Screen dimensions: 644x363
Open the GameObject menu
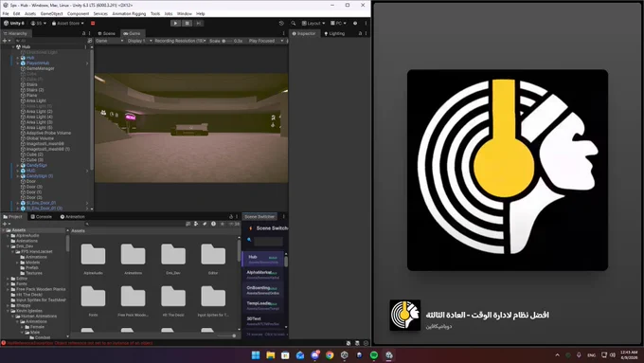52,13
